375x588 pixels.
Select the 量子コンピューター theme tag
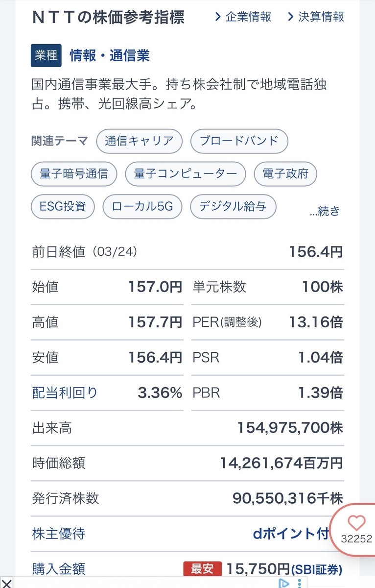pos(186,174)
